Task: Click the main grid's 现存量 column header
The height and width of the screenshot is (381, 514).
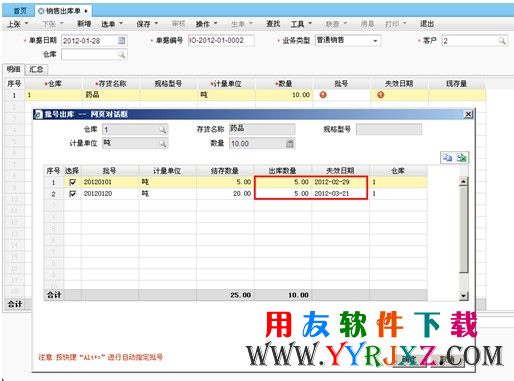Action: [x=456, y=83]
